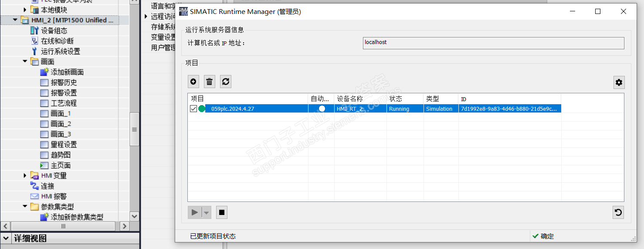Open Runtime Manager settings gear
Screen dimensions: 644x249
click(619, 82)
